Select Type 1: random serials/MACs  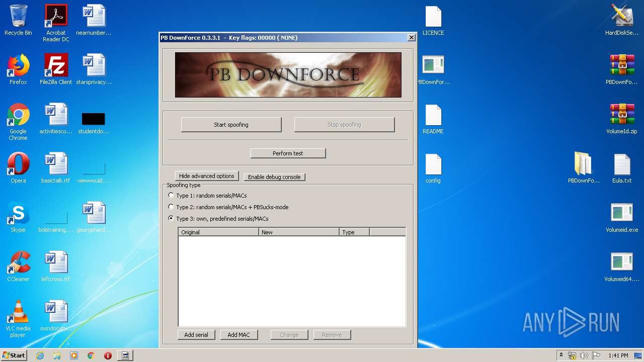pyautogui.click(x=207, y=196)
